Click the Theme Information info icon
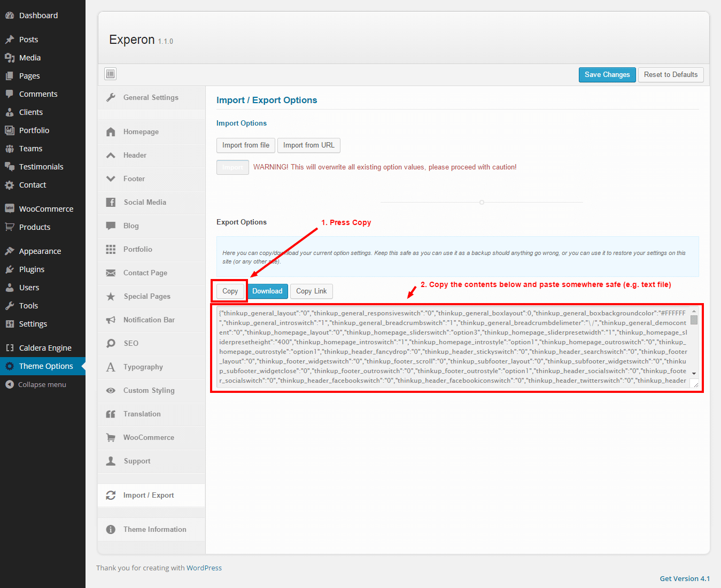721x588 pixels. (111, 529)
